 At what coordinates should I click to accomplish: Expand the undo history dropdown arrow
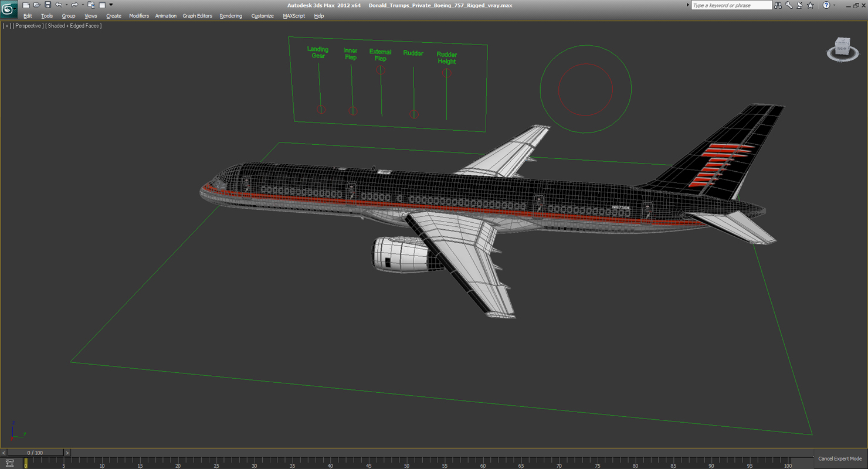click(66, 5)
